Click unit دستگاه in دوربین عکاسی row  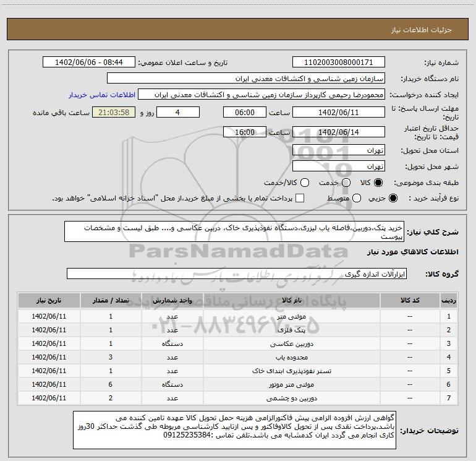point(172,343)
